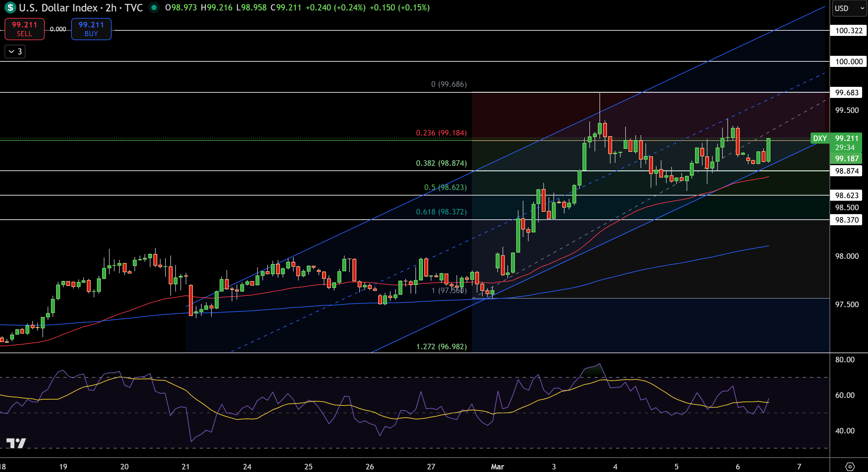Open chart settings gear icon at bottom right
This screenshot has height=472, width=868.
pos(849,466)
